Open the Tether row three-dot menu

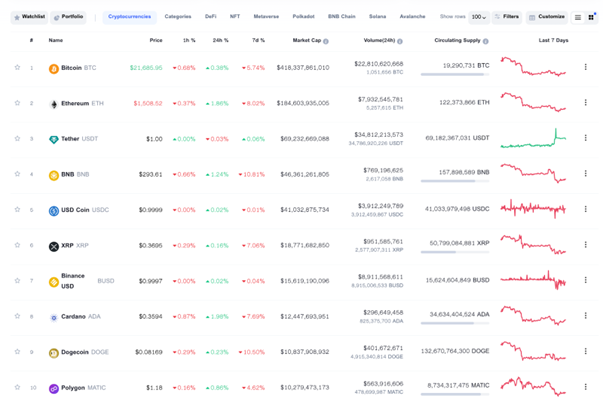585,138
